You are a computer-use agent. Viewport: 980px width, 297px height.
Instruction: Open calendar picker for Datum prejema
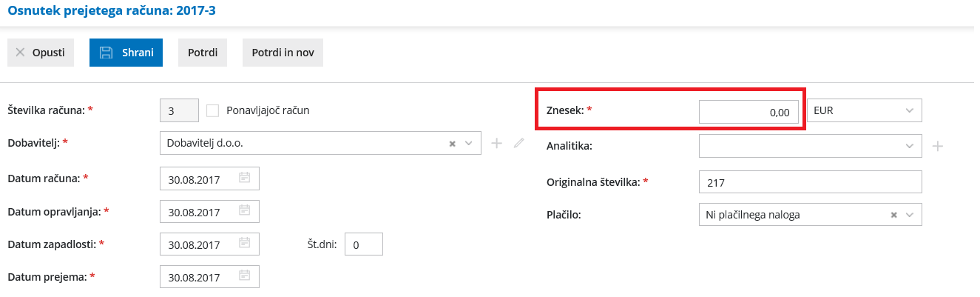pyautogui.click(x=245, y=277)
